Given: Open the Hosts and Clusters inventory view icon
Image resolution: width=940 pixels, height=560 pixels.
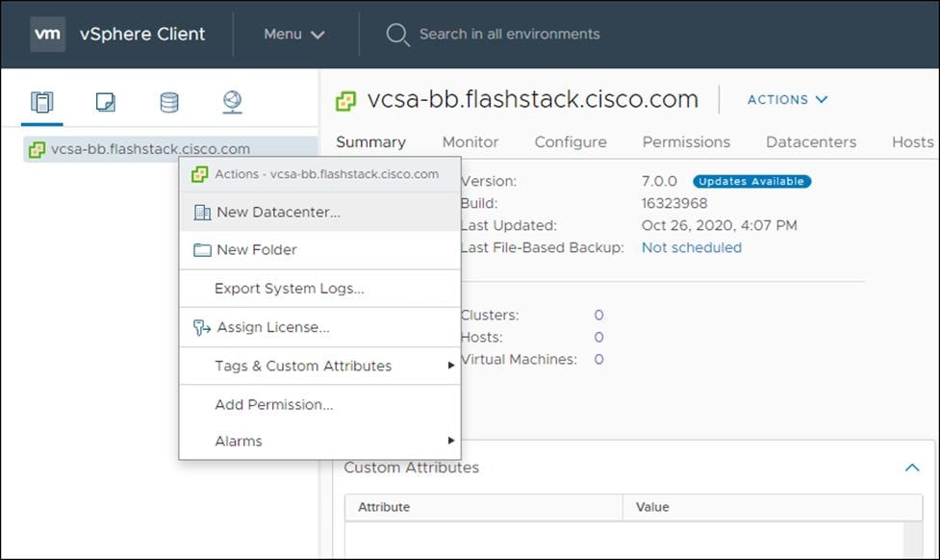Looking at the screenshot, I should click(42, 102).
